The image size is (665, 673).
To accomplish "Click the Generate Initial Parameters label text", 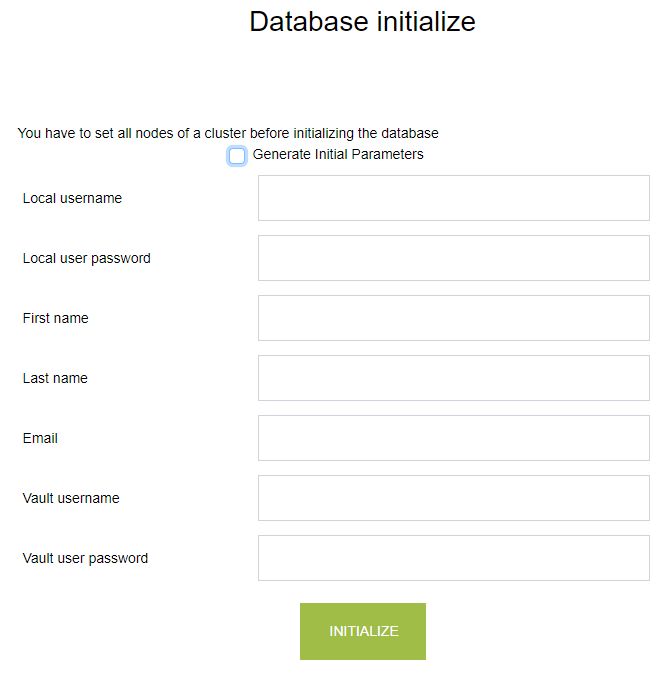I will point(338,155).
